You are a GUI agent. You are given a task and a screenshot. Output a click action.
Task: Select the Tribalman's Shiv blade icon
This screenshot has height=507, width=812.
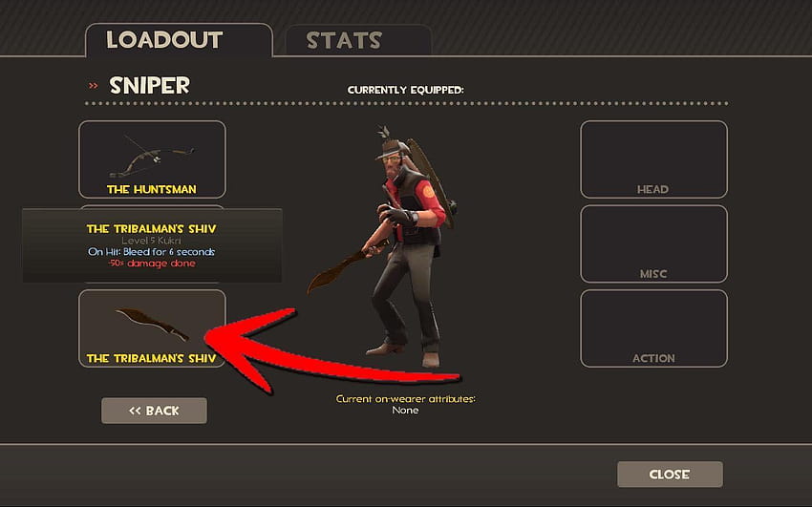pyautogui.click(x=152, y=324)
